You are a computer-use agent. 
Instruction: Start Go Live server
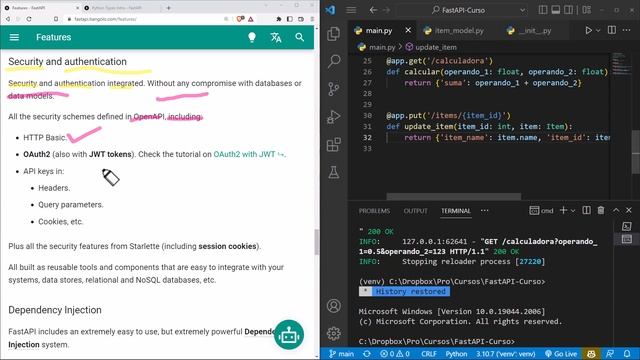[x=561, y=353]
